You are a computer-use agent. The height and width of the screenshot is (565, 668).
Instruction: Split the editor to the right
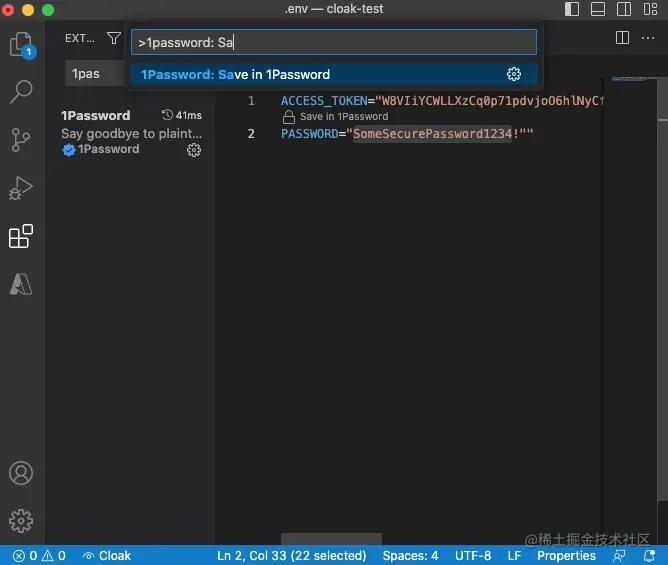[x=622, y=38]
